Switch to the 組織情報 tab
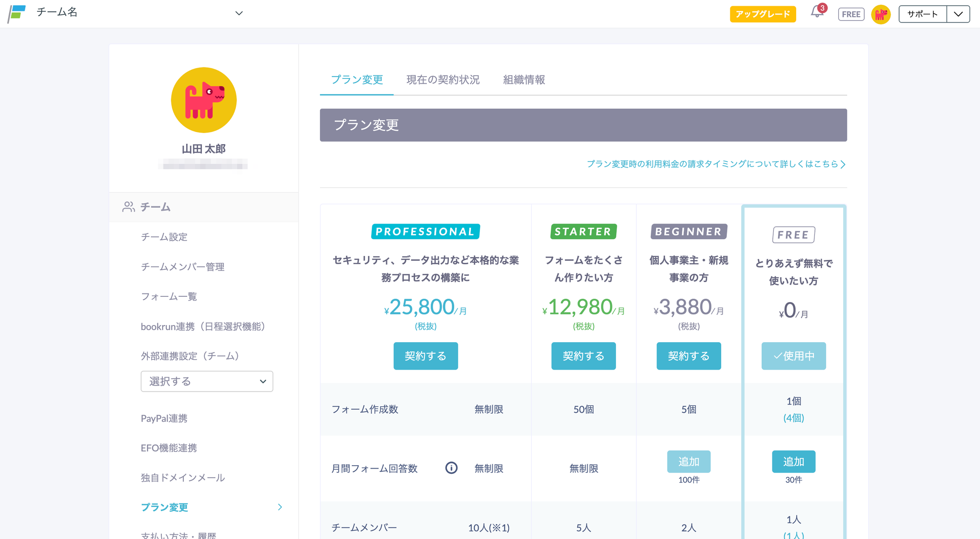Viewport: 980px width, 539px height. pyautogui.click(x=524, y=79)
